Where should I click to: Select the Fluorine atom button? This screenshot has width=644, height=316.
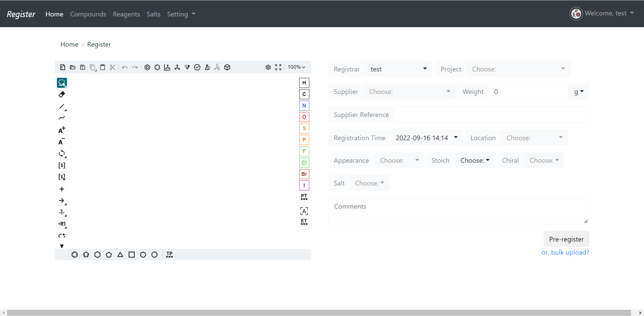click(304, 151)
